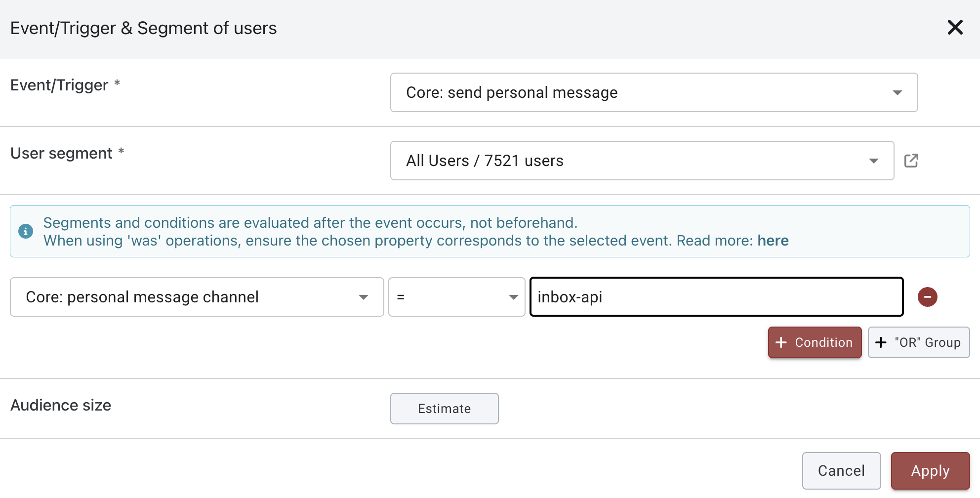This screenshot has height=498, width=980.
Task: Click the plus icon on Condition button
Action: click(781, 342)
